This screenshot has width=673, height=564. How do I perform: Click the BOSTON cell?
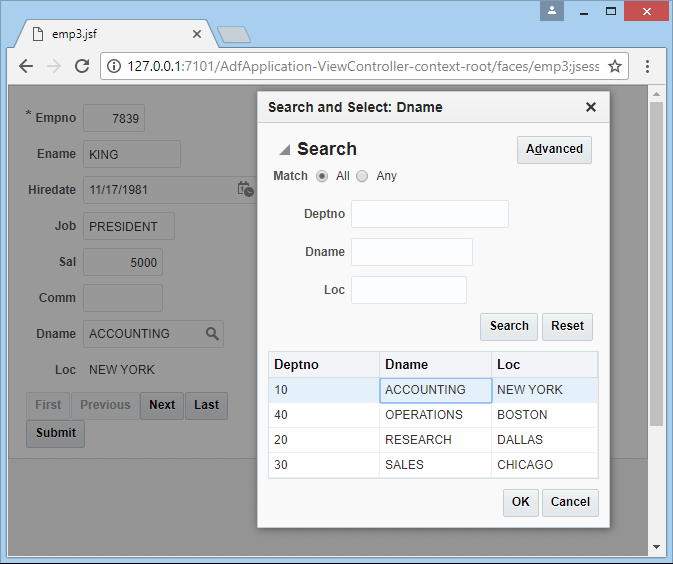(544, 415)
